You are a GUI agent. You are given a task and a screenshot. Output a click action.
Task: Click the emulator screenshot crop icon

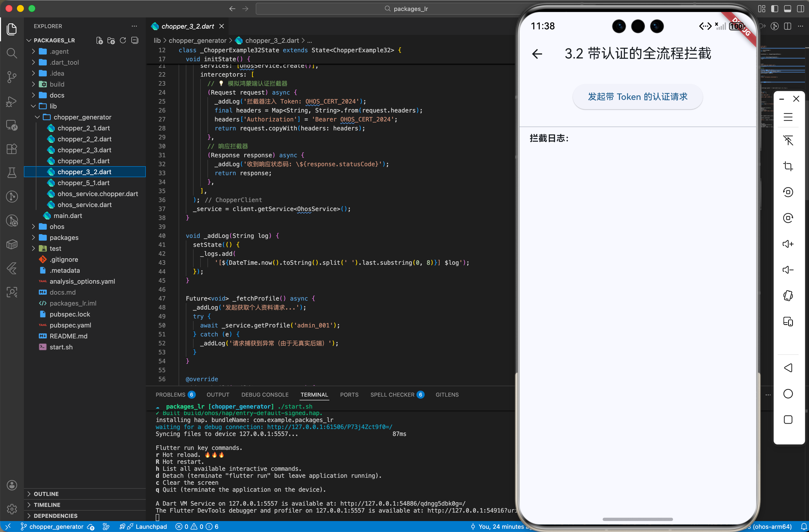coord(788,166)
